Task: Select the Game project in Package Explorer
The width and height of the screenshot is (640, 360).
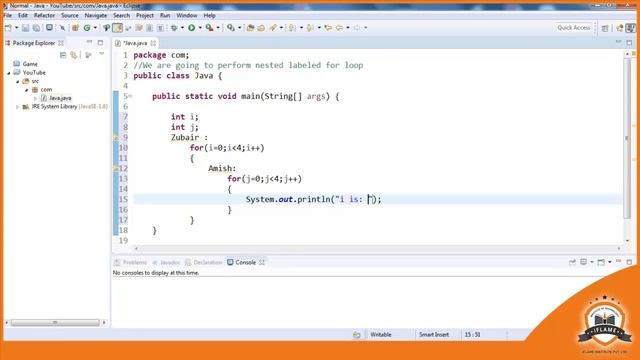Action: point(25,64)
